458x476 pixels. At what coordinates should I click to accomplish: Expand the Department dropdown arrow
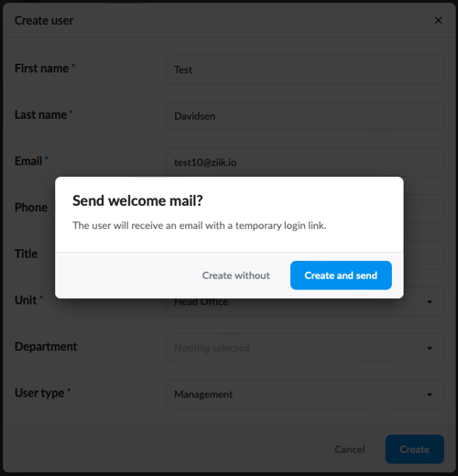click(430, 348)
